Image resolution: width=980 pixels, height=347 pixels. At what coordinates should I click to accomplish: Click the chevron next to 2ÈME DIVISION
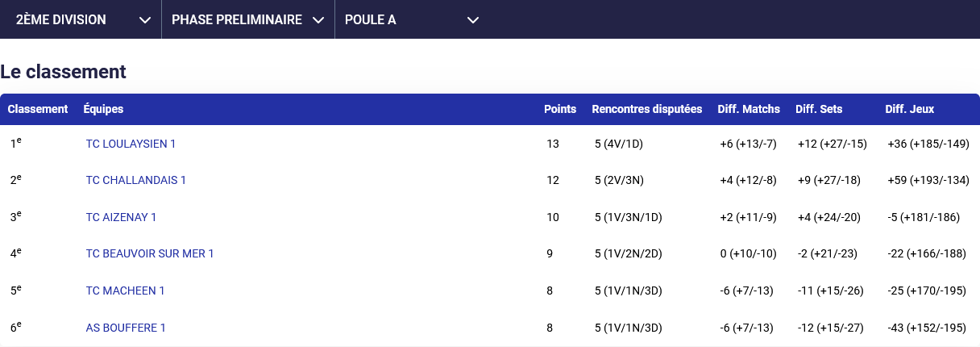[x=145, y=20]
